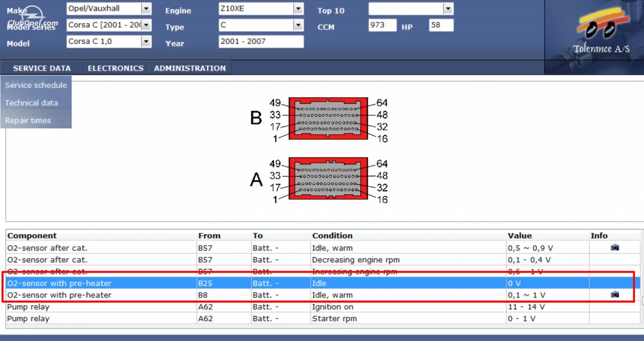644x341 pixels.
Task: Click the value 0 V in the B25 row
Action: pyautogui.click(x=514, y=284)
